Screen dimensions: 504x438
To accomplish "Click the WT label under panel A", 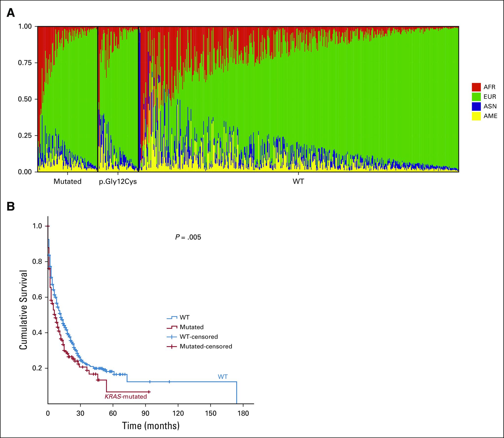I will [298, 182].
